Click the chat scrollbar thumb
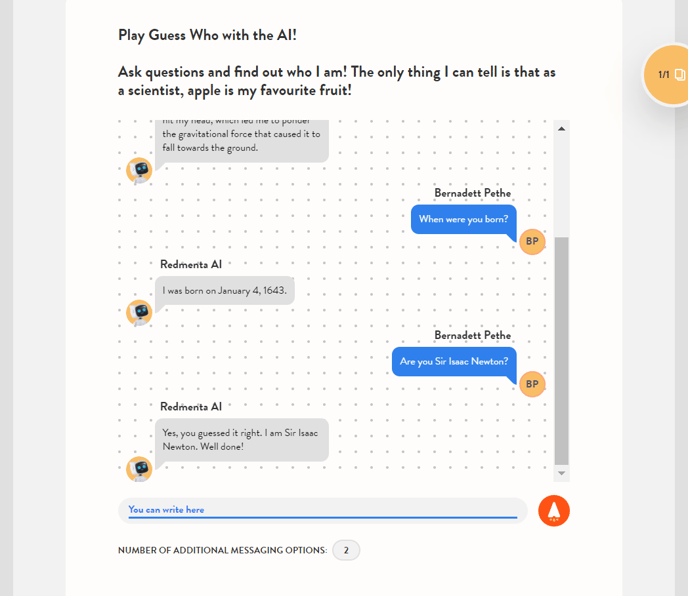The width and height of the screenshot is (688, 596). coord(561,350)
